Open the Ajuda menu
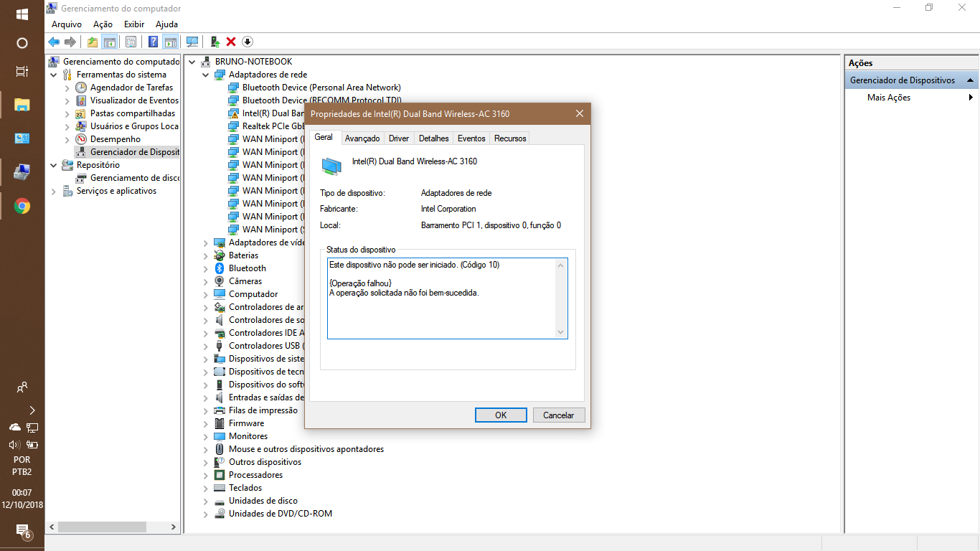Viewport: 980px width, 551px height. click(166, 24)
